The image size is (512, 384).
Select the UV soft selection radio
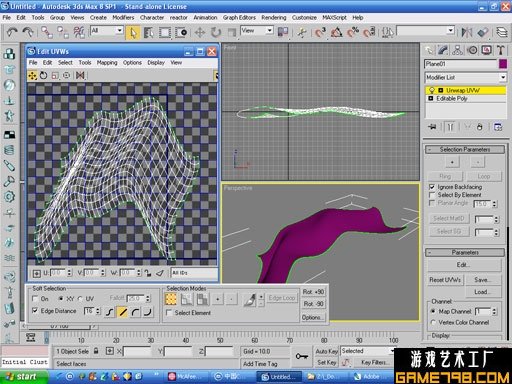pyautogui.click(x=80, y=298)
